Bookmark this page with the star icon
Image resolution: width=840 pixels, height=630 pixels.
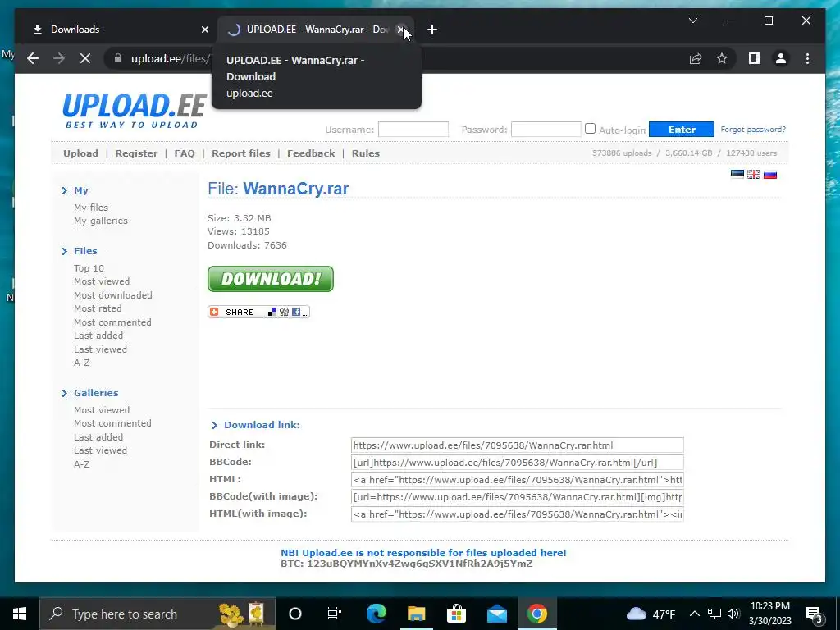point(722,58)
